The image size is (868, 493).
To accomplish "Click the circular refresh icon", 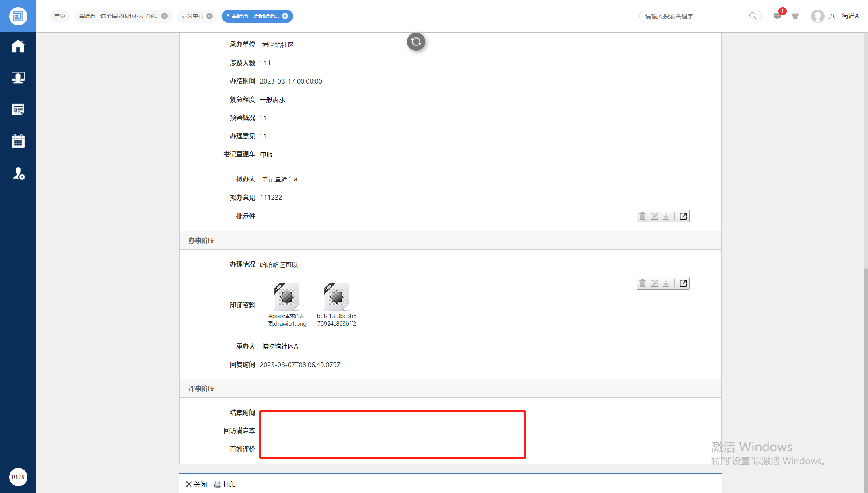I will 416,41.
